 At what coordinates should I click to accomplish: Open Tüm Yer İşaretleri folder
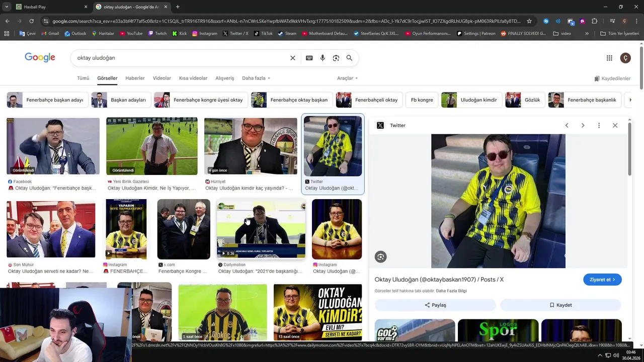(x=619, y=33)
